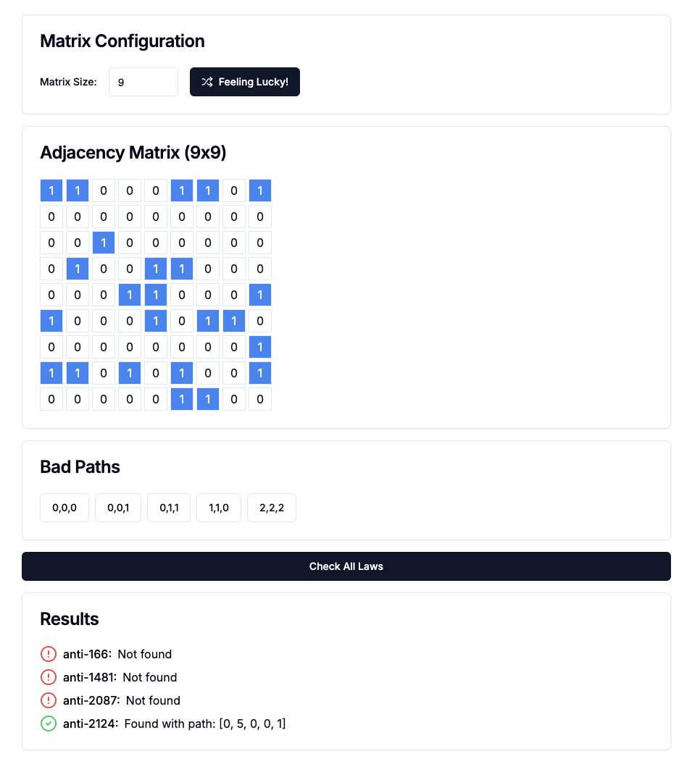Click the shuffle icon on Feeling Lucky
The height and width of the screenshot is (759, 700).
click(x=207, y=82)
